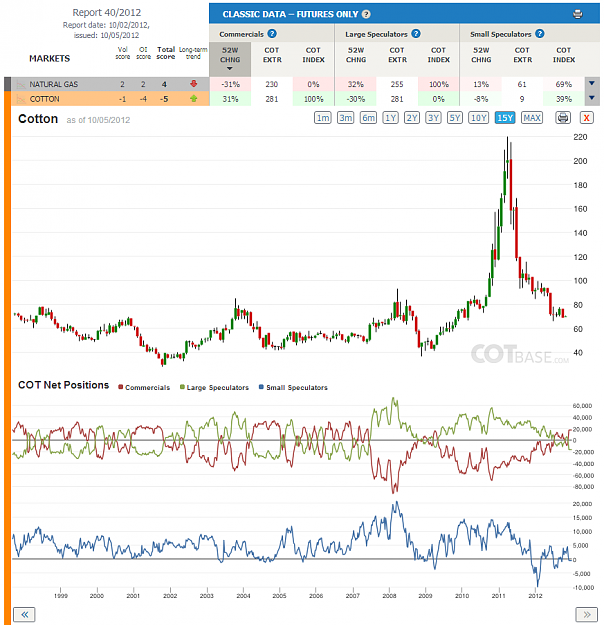Open help icon next to Commercials
This screenshot has width=604, height=625.
click(x=272, y=34)
